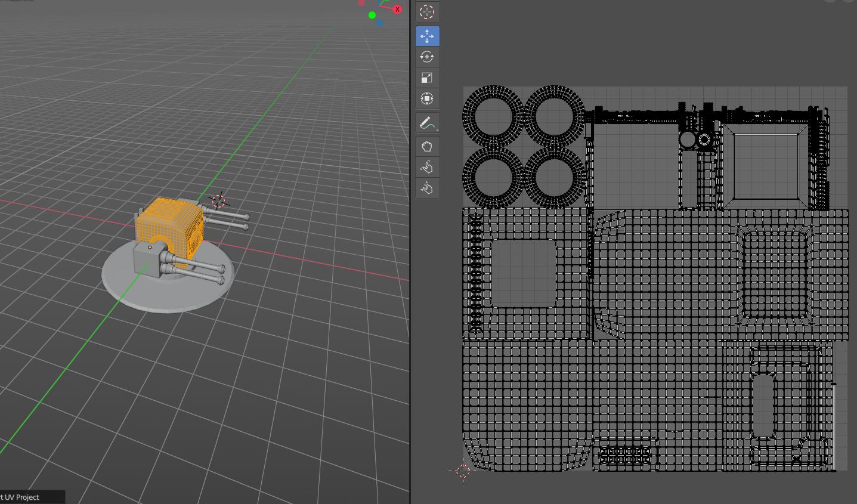Activate the Rotate tool in UV editor

(x=427, y=57)
